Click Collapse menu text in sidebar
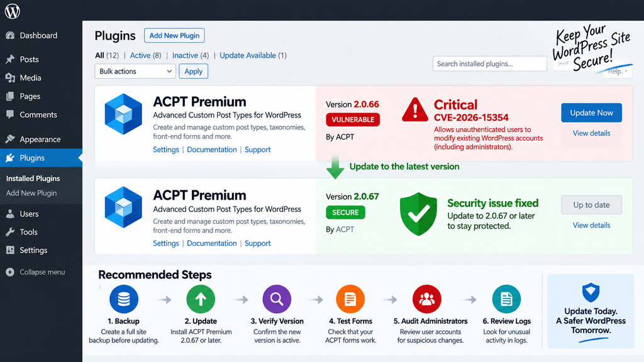The width and height of the screenshot is (644, 362). pos(42,272)
